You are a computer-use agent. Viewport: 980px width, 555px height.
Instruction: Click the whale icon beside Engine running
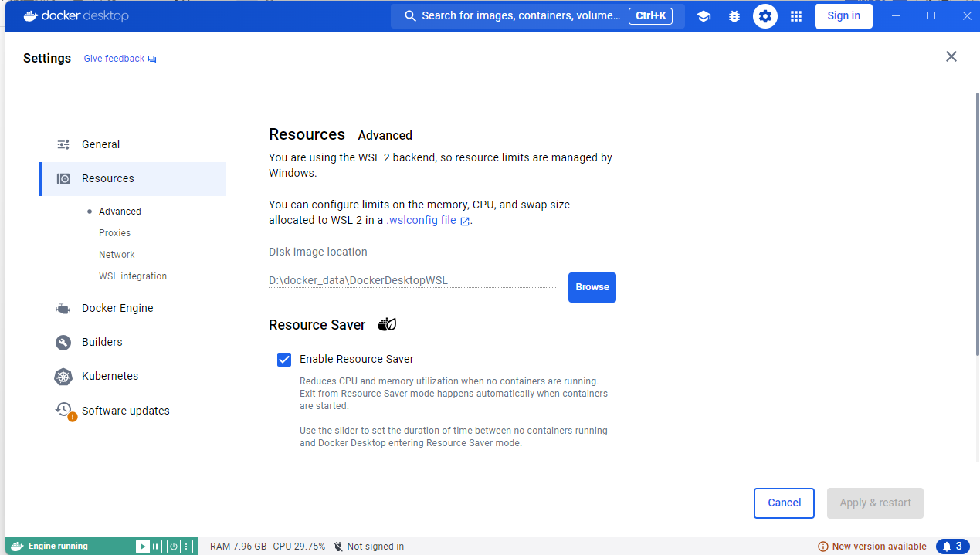coord(17,546)
